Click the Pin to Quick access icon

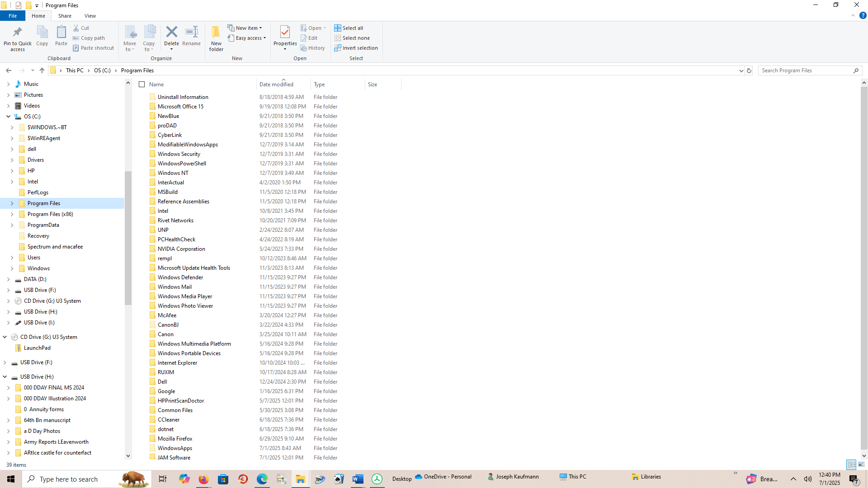point(18,32)
